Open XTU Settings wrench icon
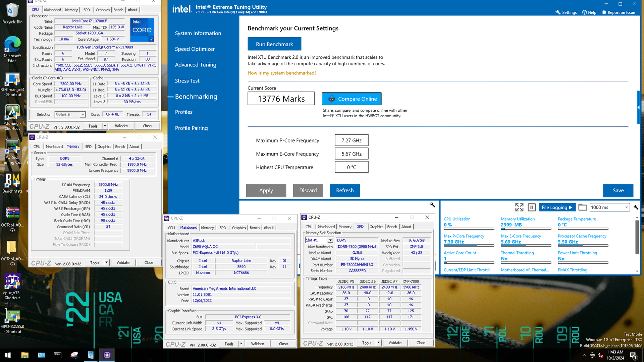Screen dimensions: 644x362 pyautogui.click(x=558, y=12)
